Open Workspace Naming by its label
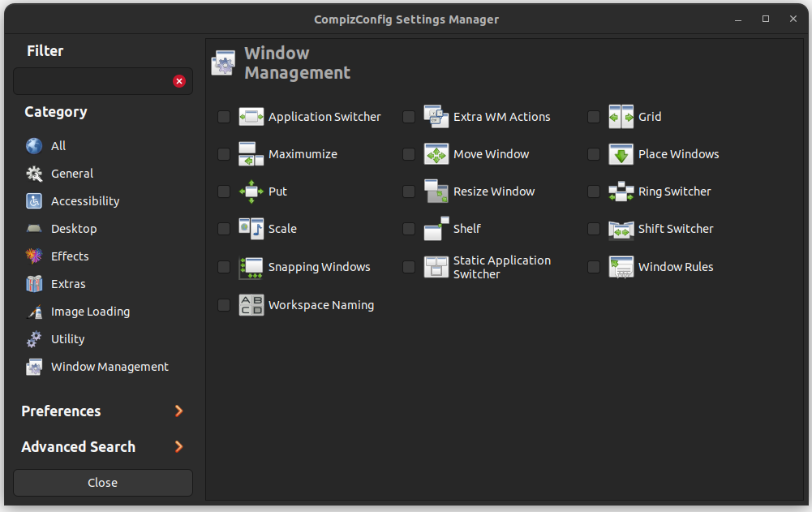812x512 pixels. (x=321, y=305)
